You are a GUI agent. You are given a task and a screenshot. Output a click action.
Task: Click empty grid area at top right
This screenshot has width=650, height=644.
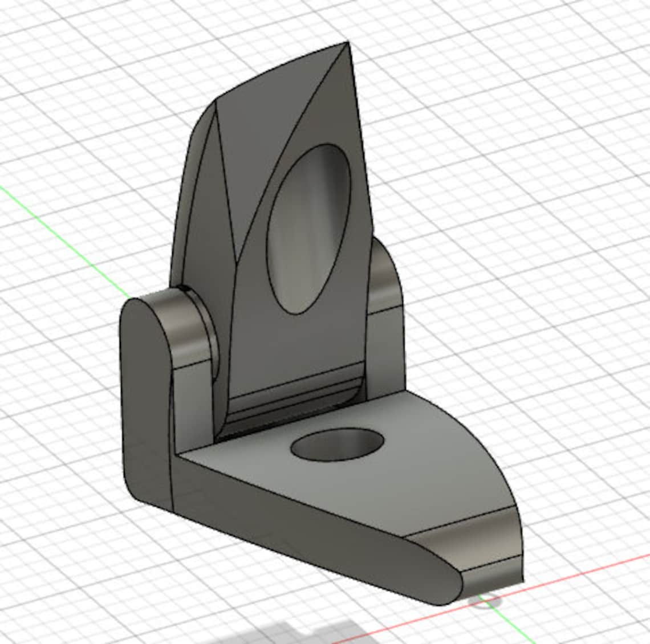[539, 104]
